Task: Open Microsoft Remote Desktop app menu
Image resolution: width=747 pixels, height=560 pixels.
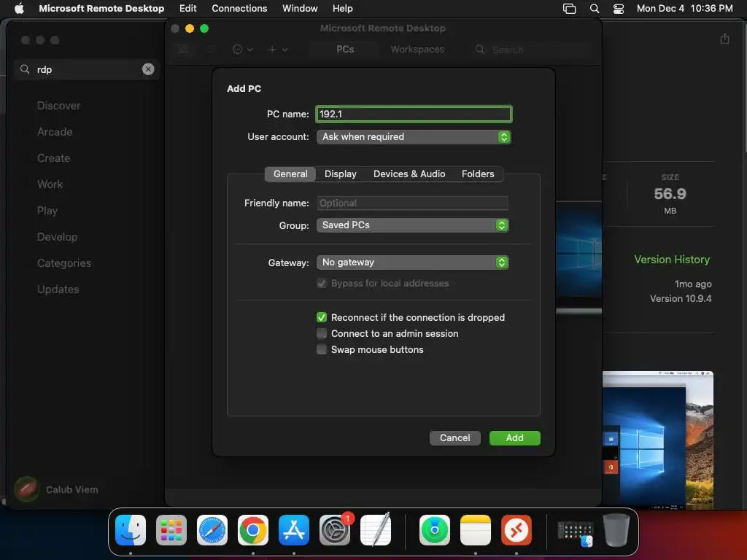Action: (101, 8)
